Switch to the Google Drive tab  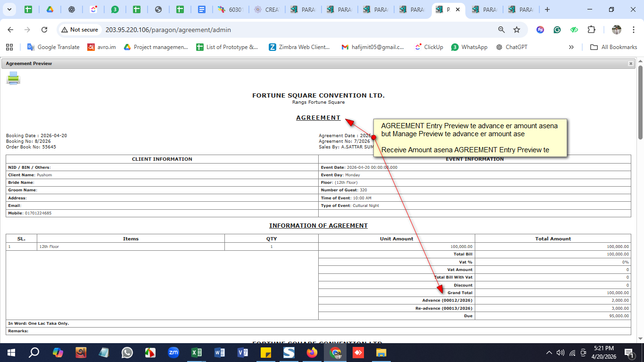tap(50, 9)
